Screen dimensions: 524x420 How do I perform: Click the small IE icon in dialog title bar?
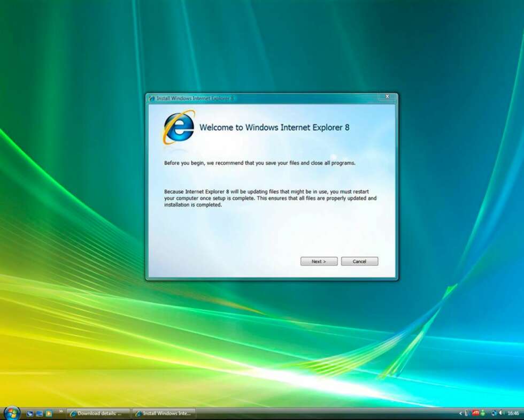tap(152, 98)
